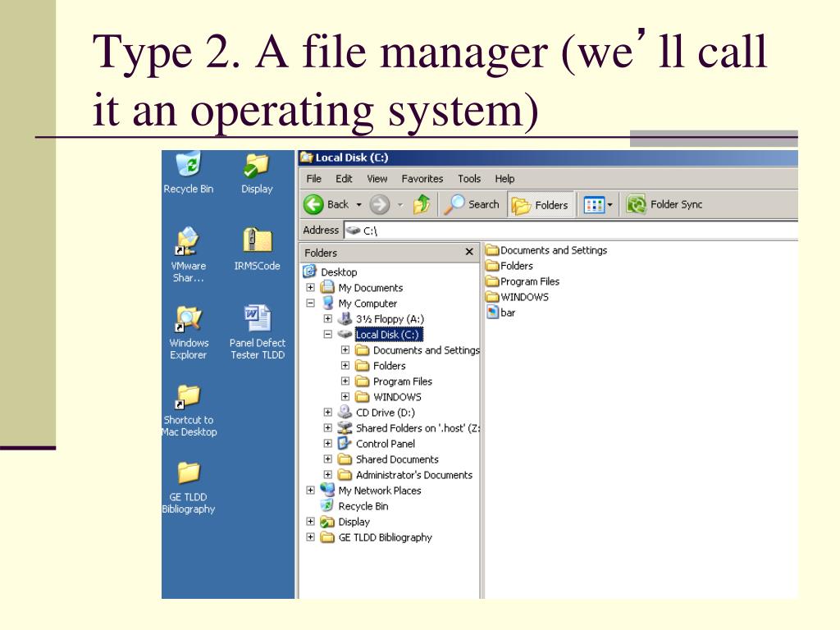Select Folders node in the tree
840x630 pixels.
(389, 366)
